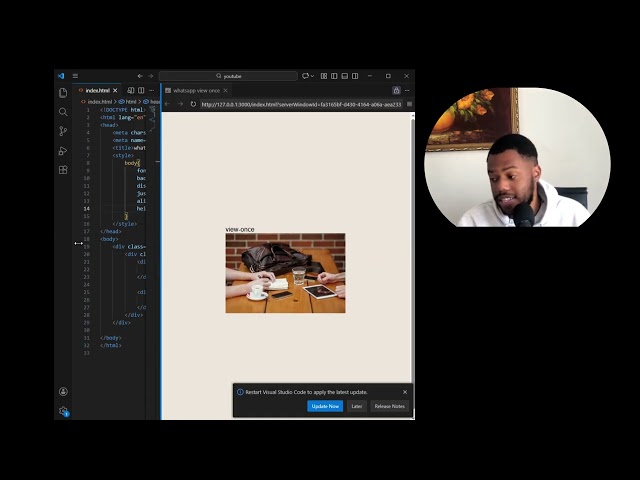Toggle the primary side bar
This screenshot has height=480, width=640.
pos(334,76)
